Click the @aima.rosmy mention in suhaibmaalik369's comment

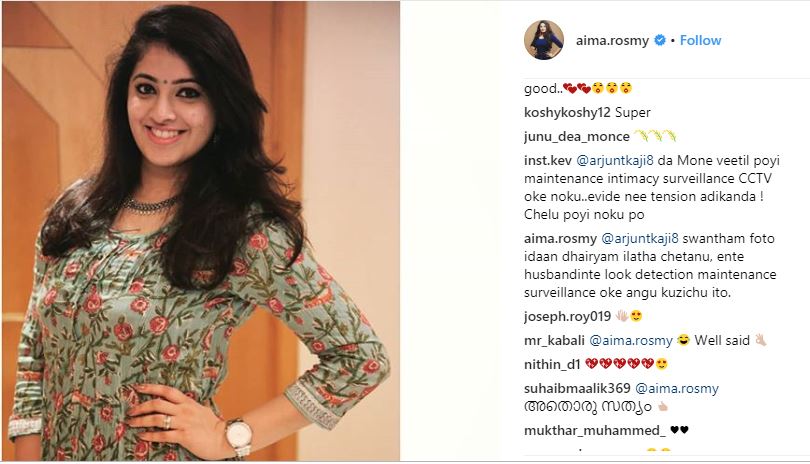click(x=677, y=388)
